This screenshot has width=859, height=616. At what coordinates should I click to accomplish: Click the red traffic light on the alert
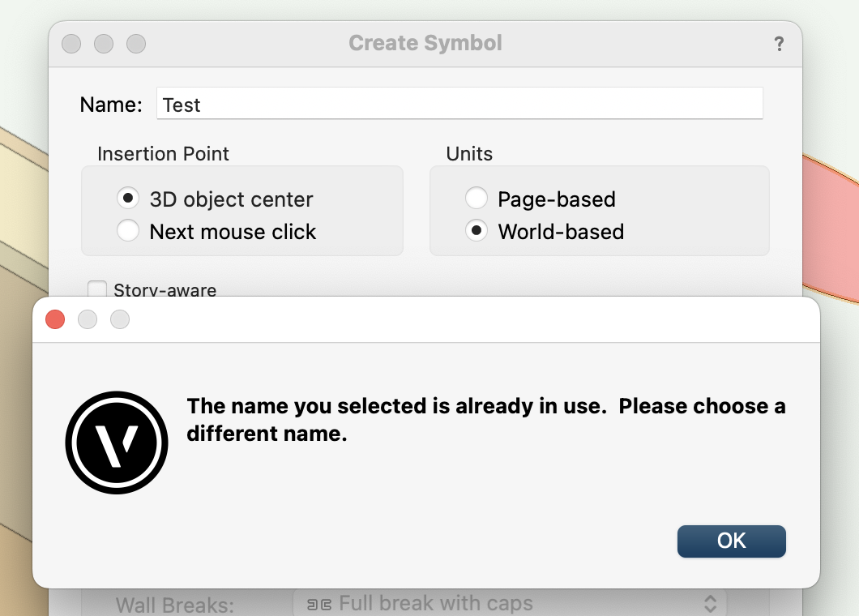(x=54, y=319)
